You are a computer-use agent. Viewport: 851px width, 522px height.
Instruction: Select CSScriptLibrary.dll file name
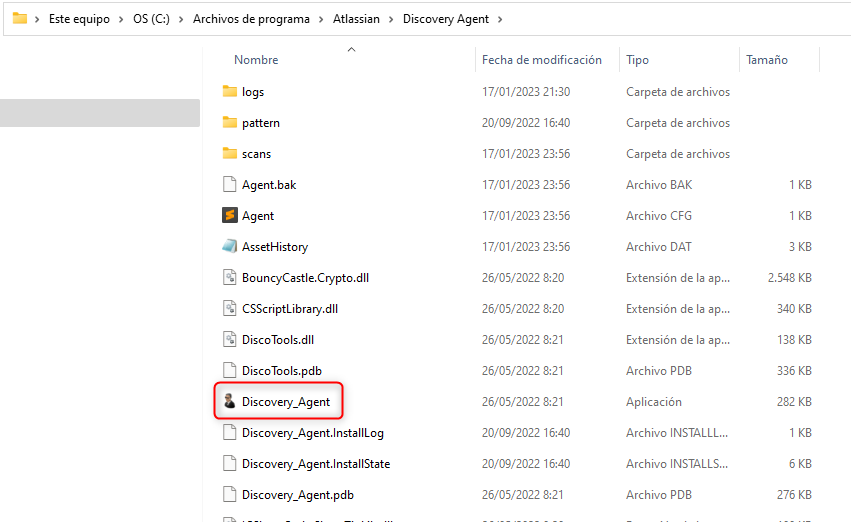pyautogui.click(x=290, y=308)
